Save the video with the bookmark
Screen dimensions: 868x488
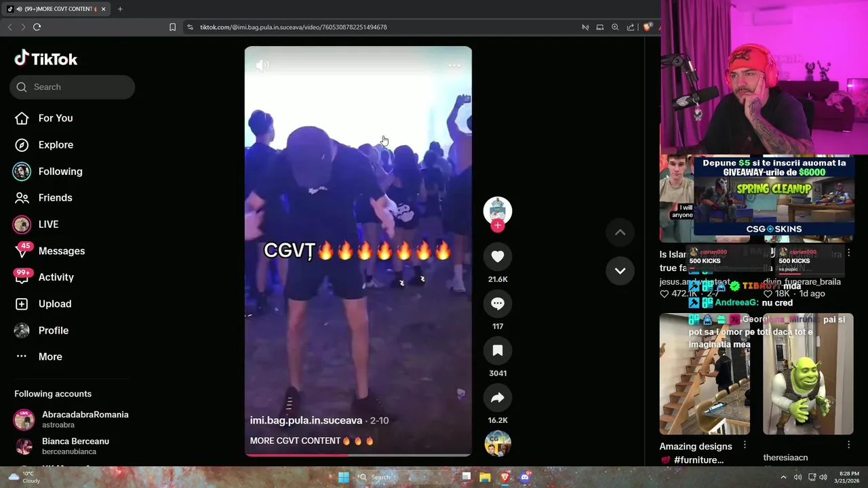[497, 350]
